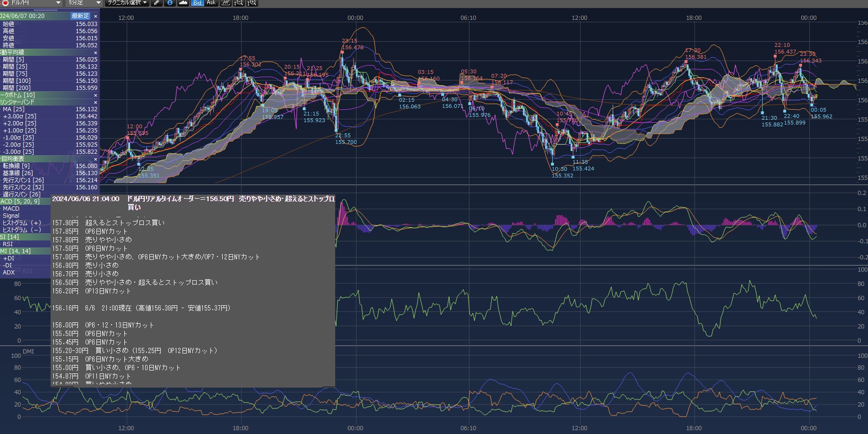Image resolution: width=868 pixels, height=434 pixels.
Task: Click the chart display settings icon
Action: 226,3
